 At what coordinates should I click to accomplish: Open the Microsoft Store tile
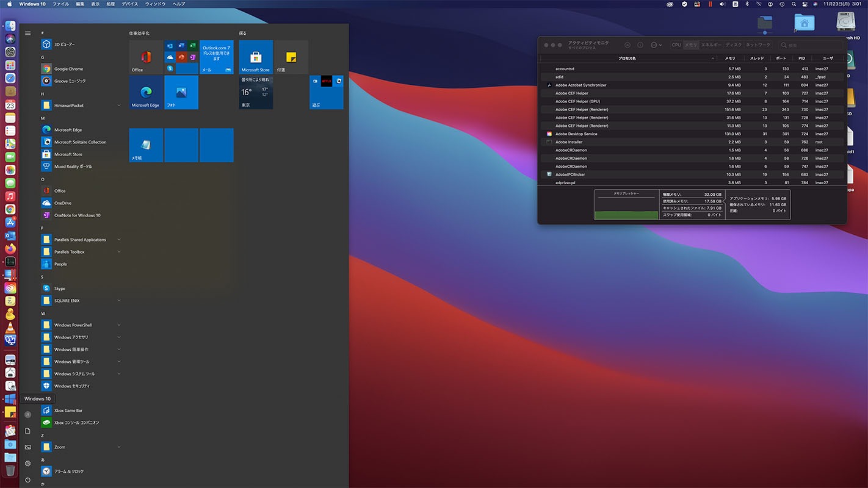click(x=256, y=57)
